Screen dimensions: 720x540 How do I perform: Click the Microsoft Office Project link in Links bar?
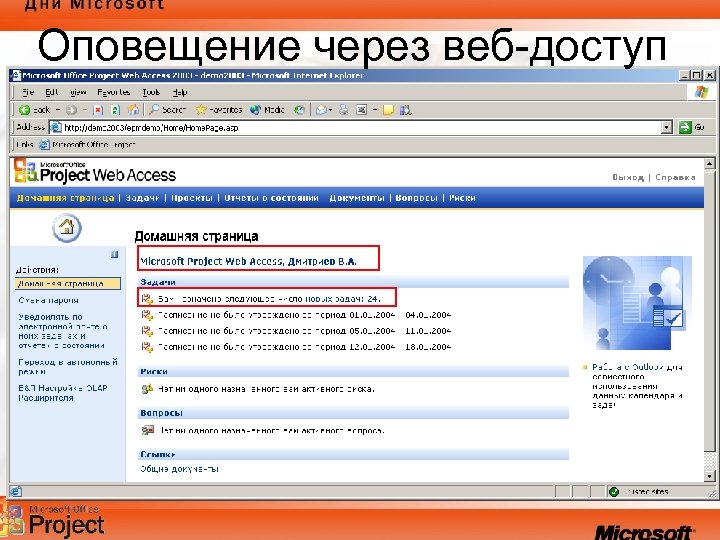pos(87,145)
